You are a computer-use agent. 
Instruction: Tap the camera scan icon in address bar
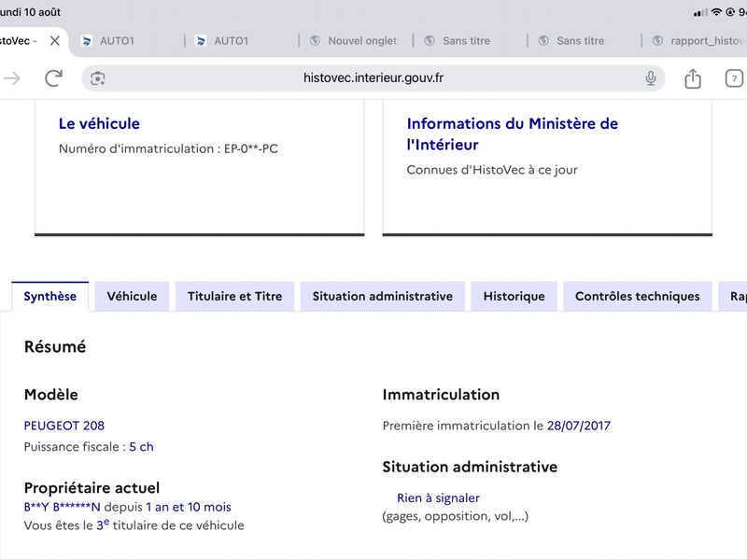98,78
